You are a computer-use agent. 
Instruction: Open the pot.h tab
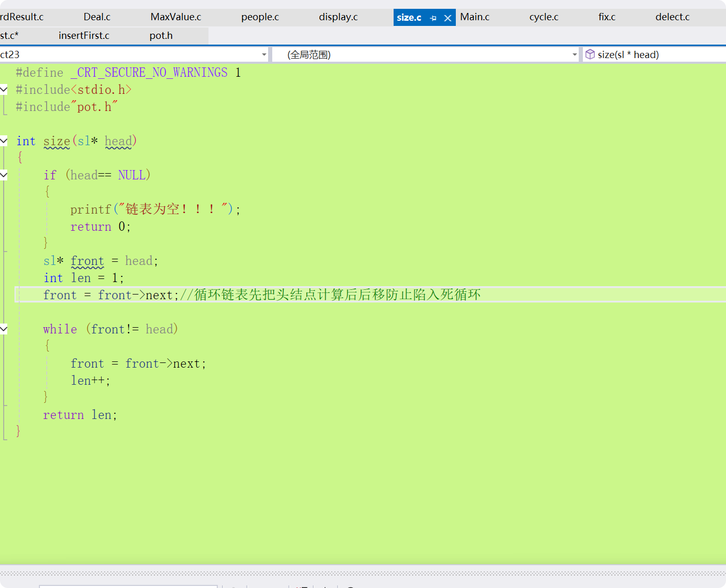coord(161,36)
